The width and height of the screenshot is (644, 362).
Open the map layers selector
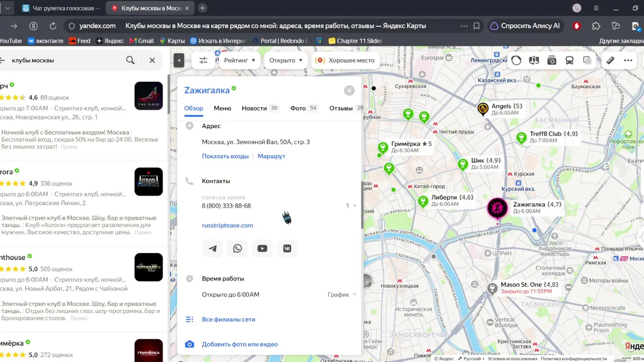[587, 60]
